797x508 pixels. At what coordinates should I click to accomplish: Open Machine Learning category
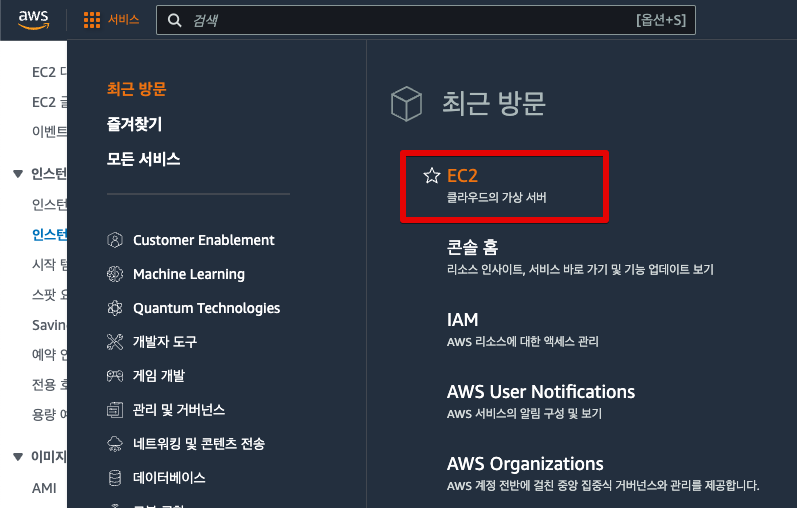[x=189, y=274]
